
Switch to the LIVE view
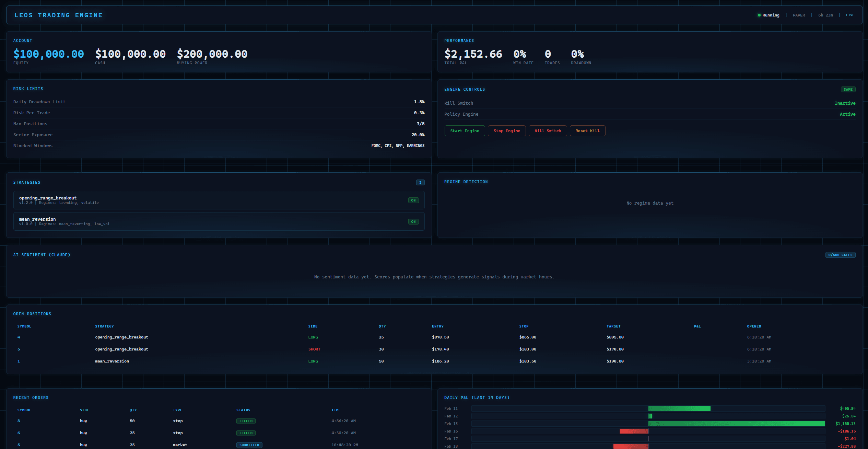[x=850, y=15]
